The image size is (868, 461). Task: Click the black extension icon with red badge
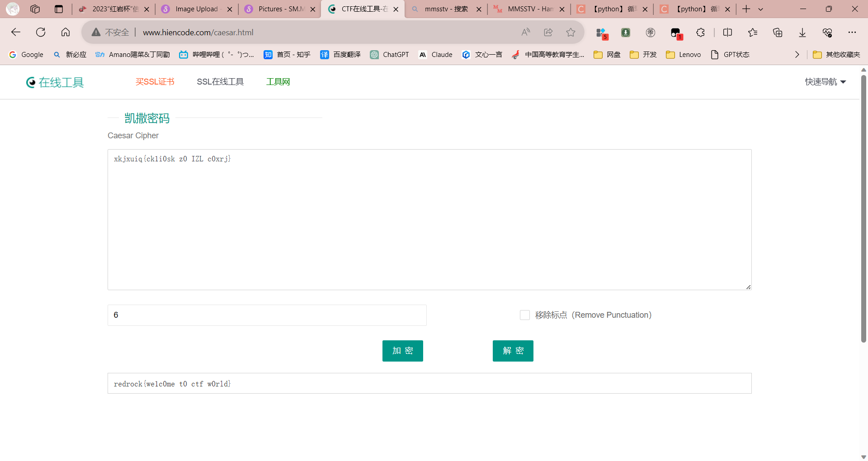pyautogui.click(x=676, y=33)
